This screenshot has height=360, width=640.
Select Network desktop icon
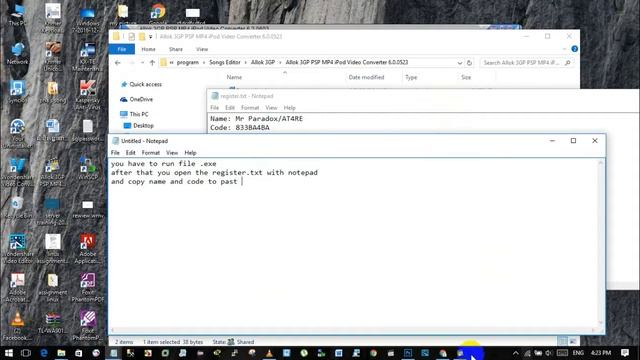(18, 53)
